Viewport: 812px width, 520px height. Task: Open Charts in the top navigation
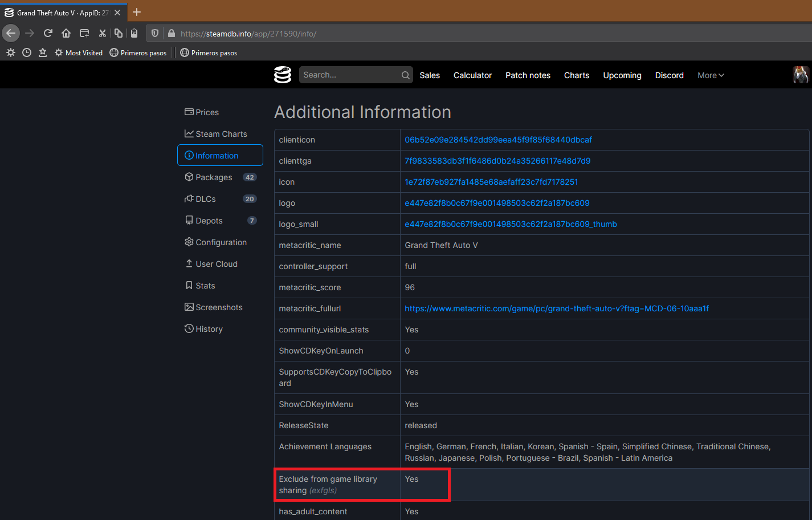click(x=577, y=75)
